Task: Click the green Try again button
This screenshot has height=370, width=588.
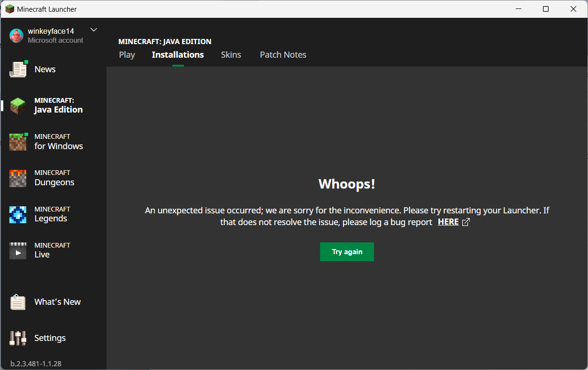Action: click(347, 252)
